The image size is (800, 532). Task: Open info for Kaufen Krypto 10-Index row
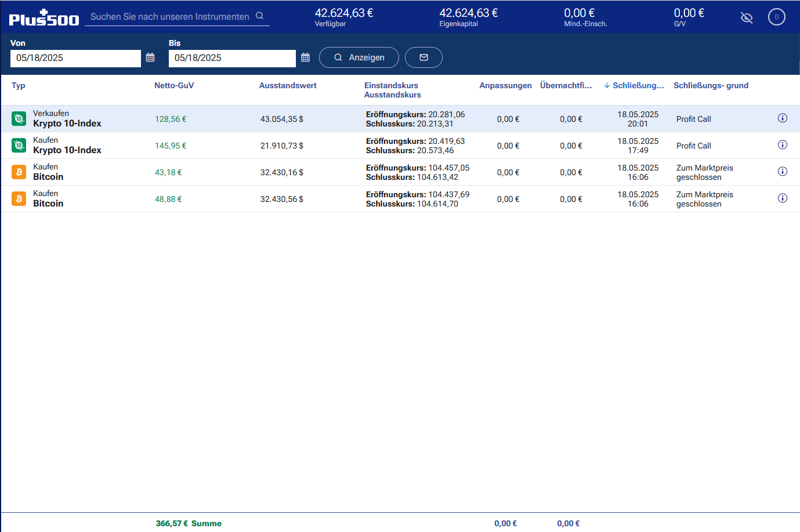[782, 145]
